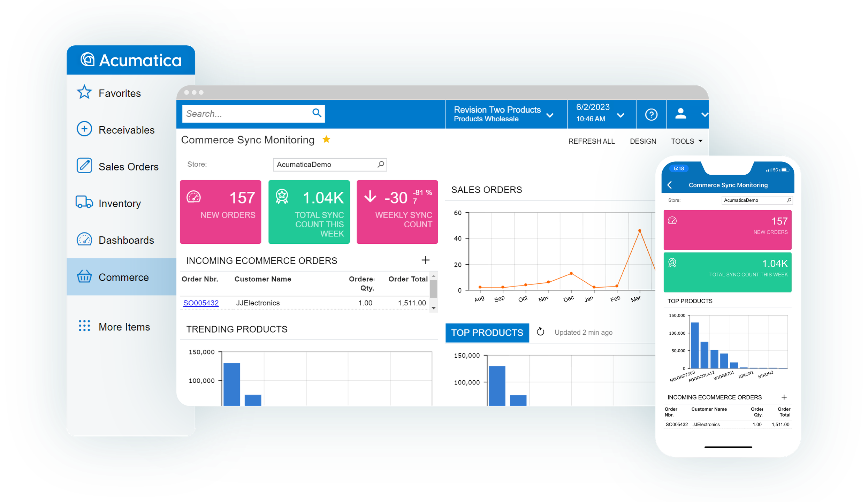This screenshot has height=502, width=868.
Task: Click the Store field showing AcumaticaDemo
Action: 330,164
